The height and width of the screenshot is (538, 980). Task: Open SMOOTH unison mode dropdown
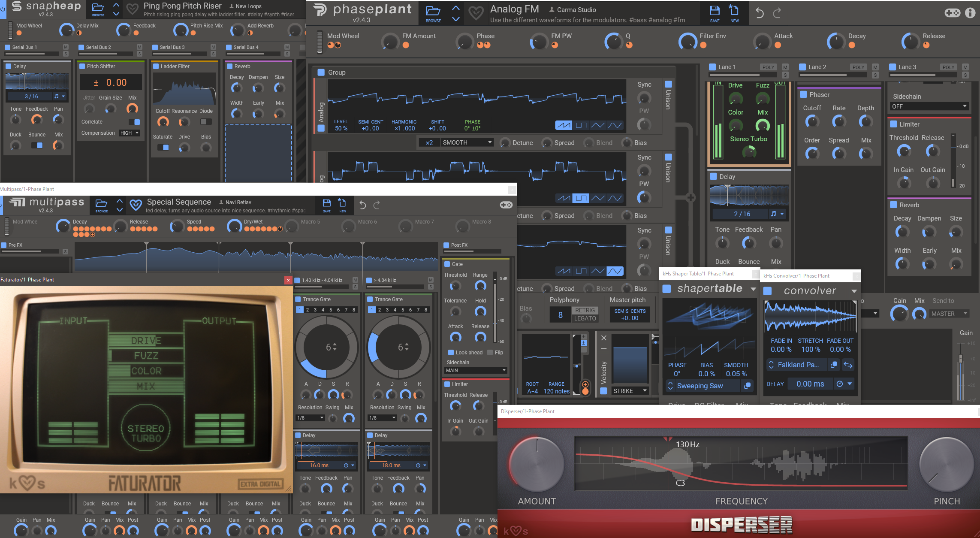[x=467, y=142]
